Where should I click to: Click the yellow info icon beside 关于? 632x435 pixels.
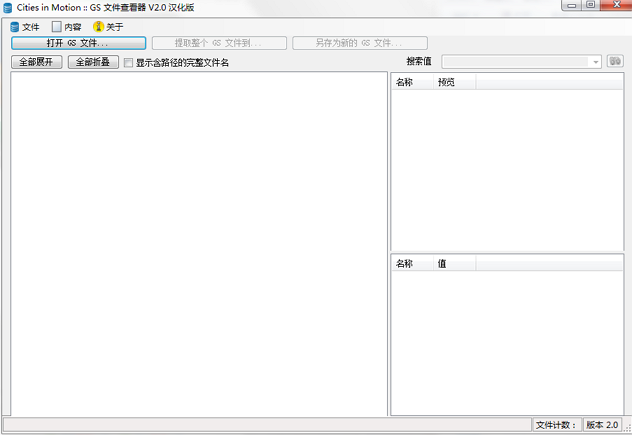[98, 27]
